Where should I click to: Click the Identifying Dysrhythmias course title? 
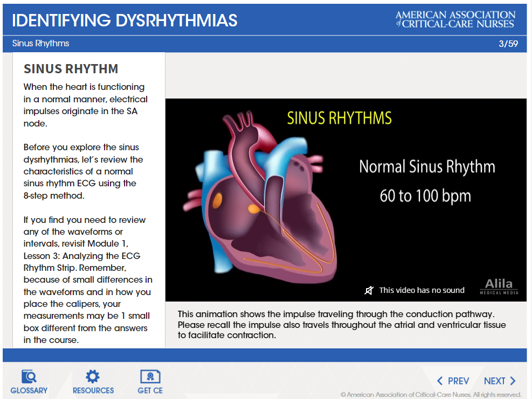coord(125,20)
